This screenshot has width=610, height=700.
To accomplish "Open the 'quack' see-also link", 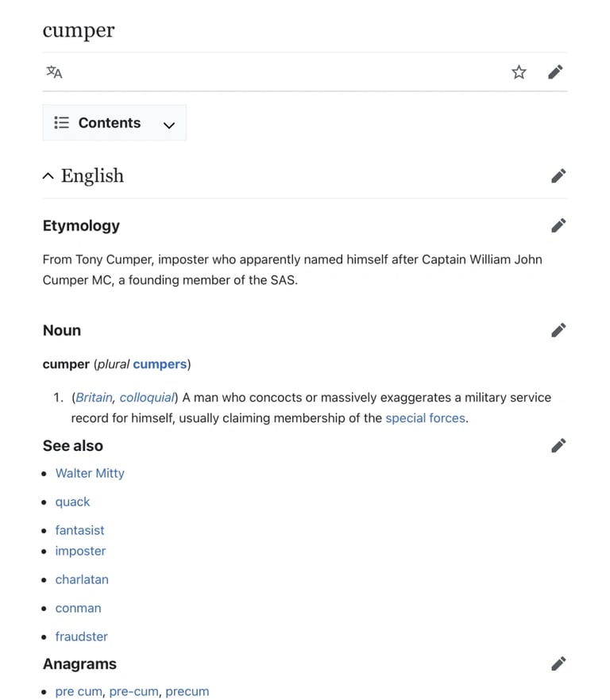I will (x=72, y=502).
